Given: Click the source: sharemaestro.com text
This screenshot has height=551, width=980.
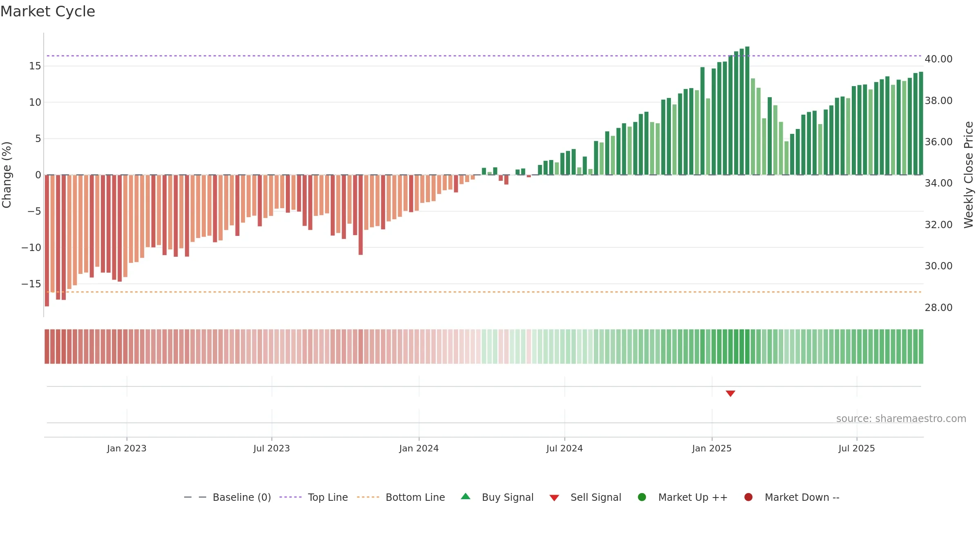Looking at the screenshot, I should pos(901,418).
